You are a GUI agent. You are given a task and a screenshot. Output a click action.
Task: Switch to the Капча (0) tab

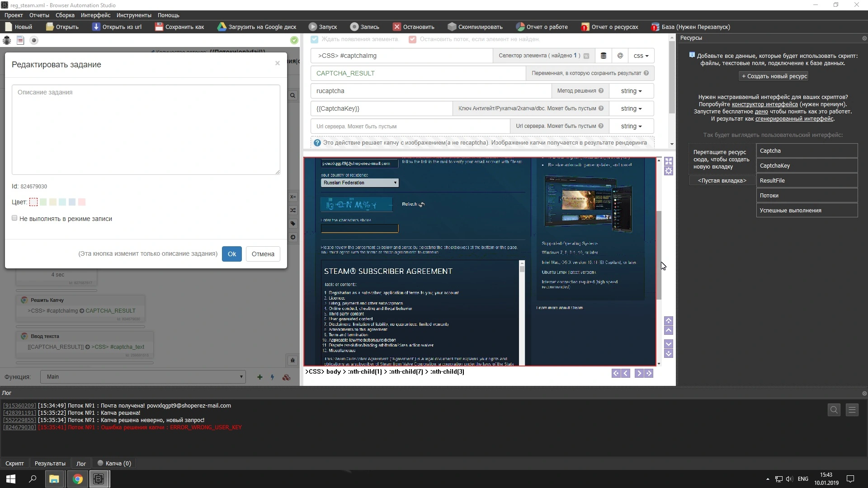(x=114, y=464)
